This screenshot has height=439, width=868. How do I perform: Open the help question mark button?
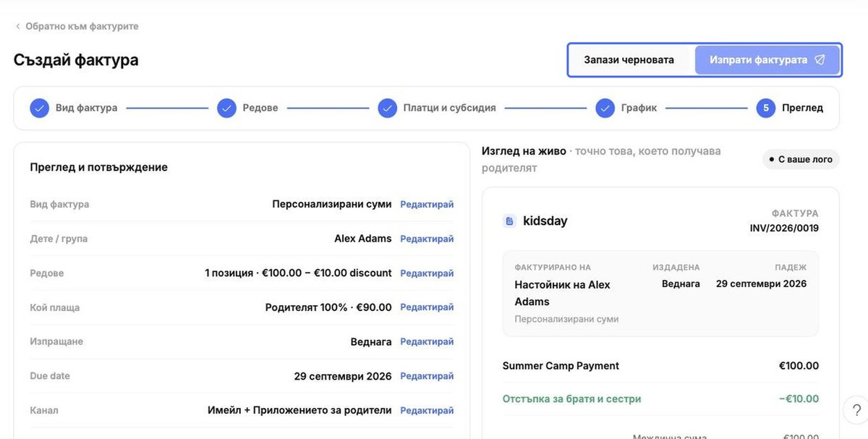click(x=855, y=410)
